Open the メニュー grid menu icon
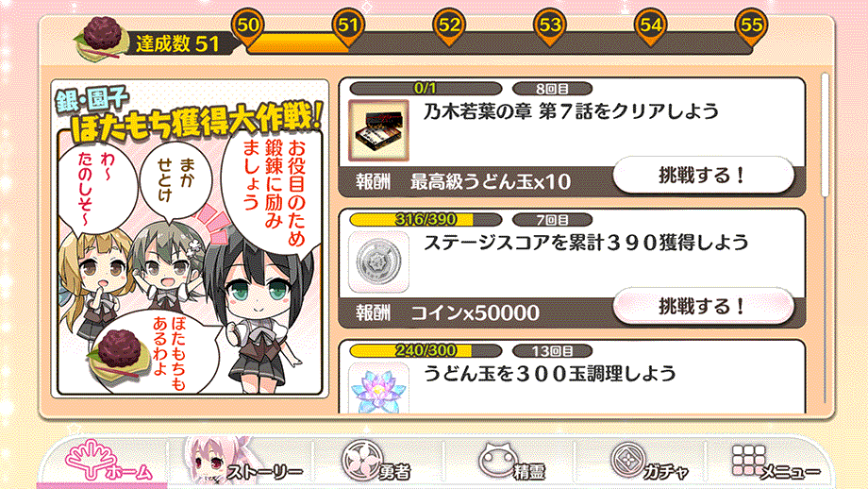 tap(775, 463)
